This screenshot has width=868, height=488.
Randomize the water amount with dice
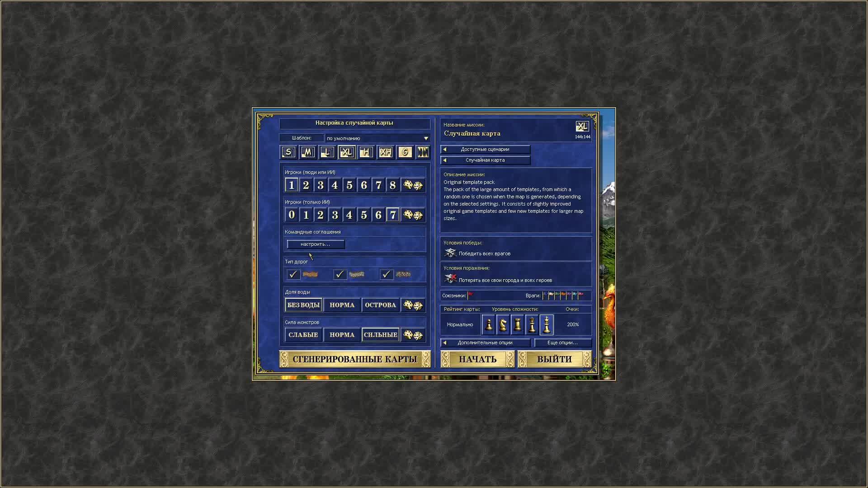pos(413,305)
